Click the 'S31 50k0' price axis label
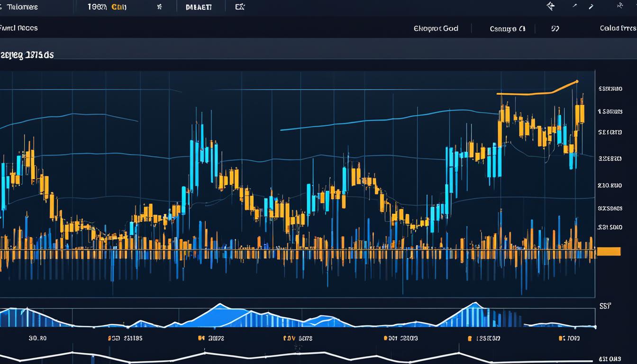 point(610,227)
